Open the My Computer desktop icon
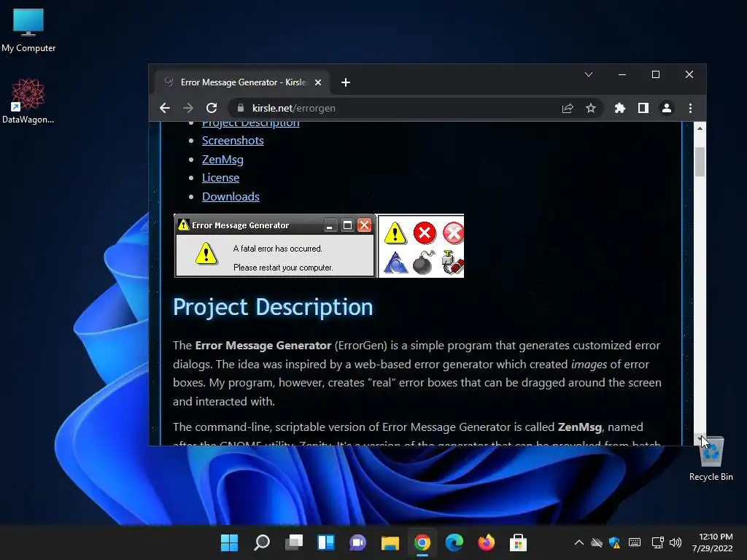747x560 pixels. [x=28, y=30]
